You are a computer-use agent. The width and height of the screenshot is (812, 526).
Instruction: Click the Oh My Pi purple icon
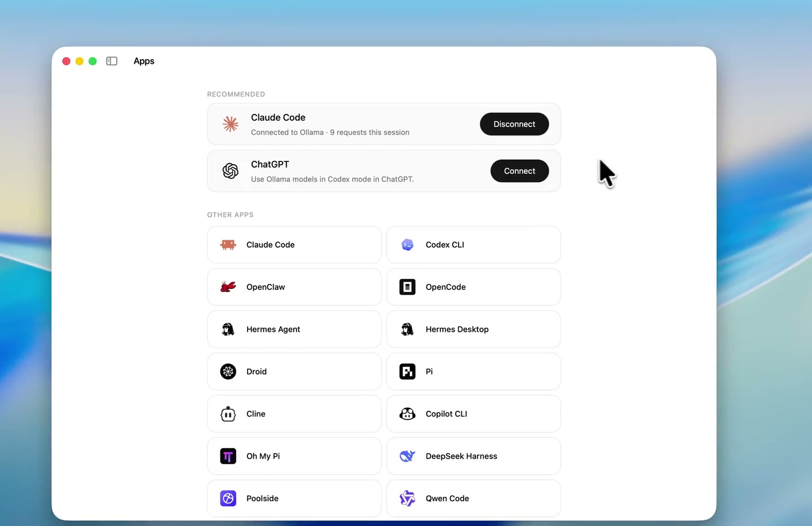228,457
